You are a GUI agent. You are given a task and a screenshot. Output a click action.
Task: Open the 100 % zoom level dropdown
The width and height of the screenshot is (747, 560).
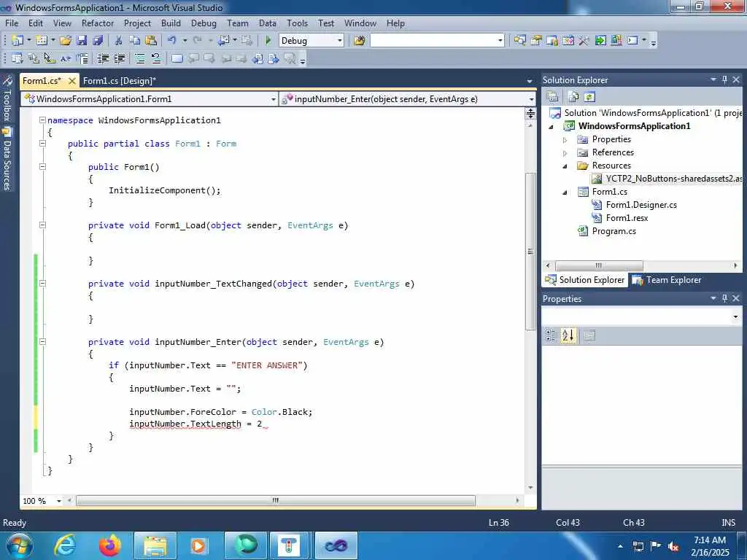(59, 501)
